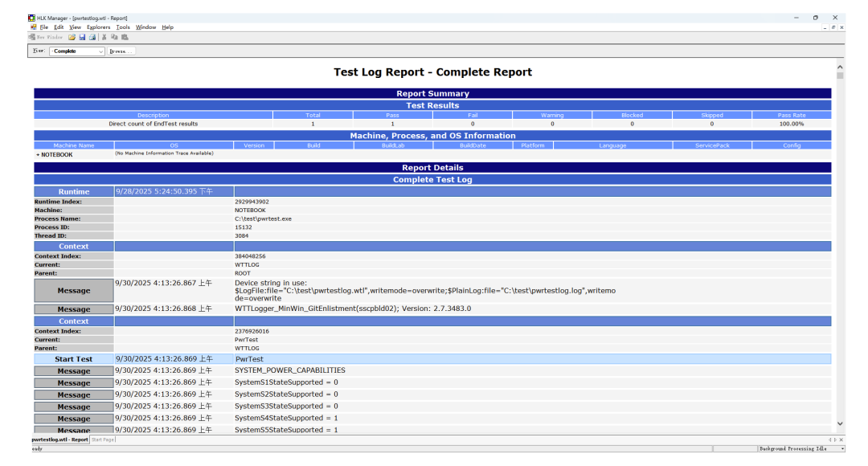The width and height of the screenshot is (868, 466).
Task: Click the Print toolbar icon
Action: click(x=92, y=37)
